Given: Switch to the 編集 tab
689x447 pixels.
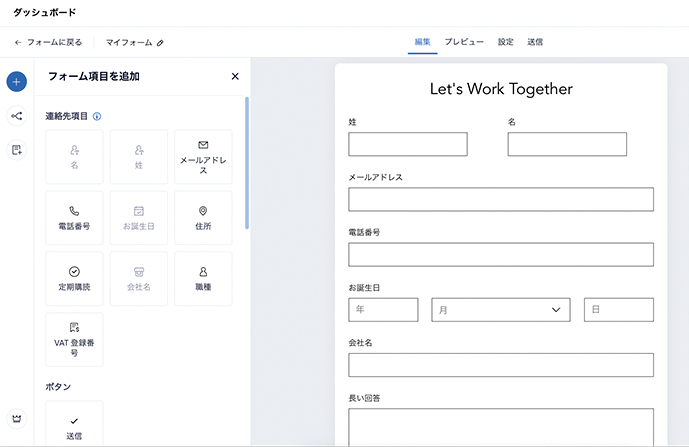Looking at the screenshot, I should (422, 42).
